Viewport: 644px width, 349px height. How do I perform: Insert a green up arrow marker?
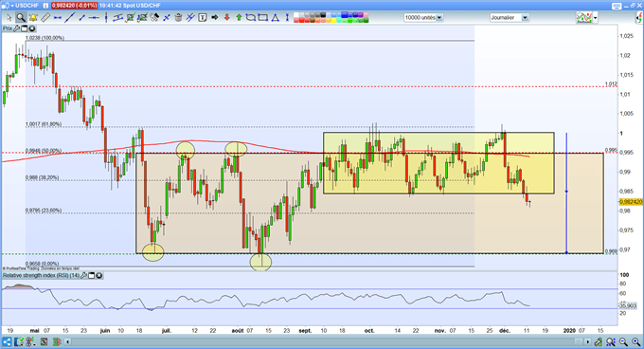pyautogui.click(x=239, y=18)
